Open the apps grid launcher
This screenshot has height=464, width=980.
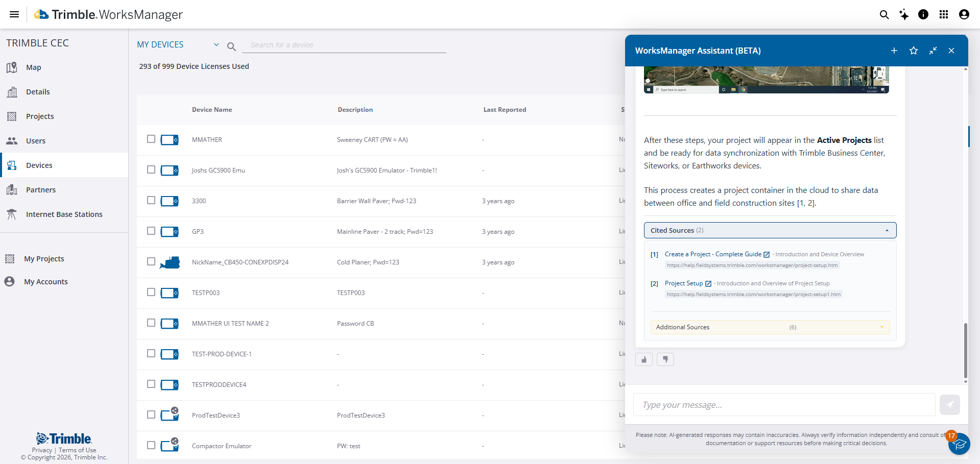(x=944, y=14)
